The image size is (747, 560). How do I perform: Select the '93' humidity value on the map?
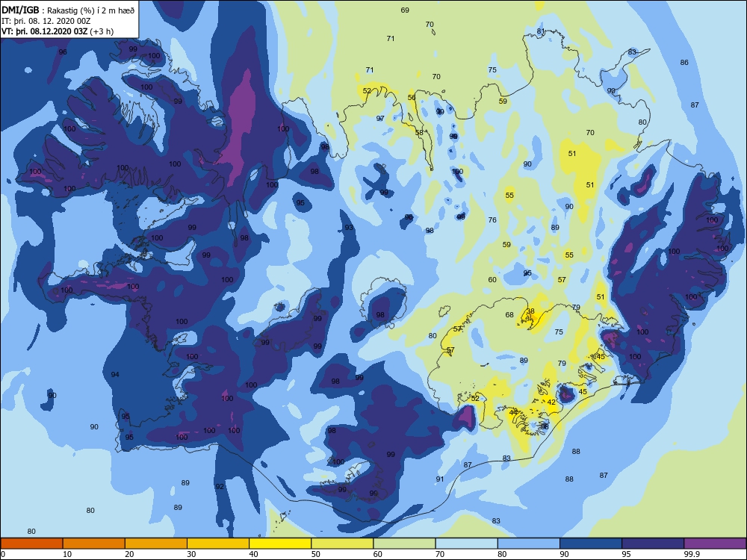coord(349,228)
